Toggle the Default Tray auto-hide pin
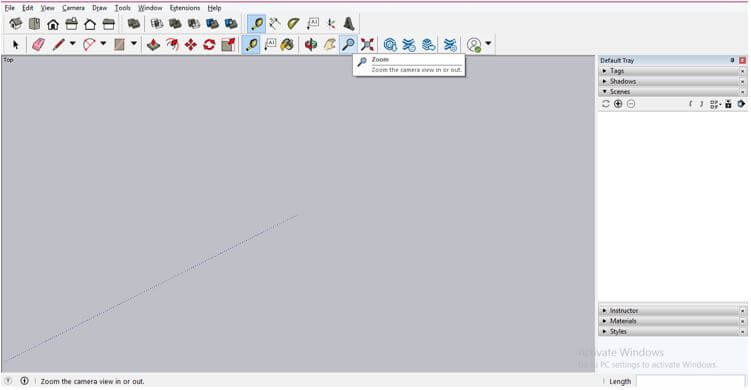 click(732, 60)
